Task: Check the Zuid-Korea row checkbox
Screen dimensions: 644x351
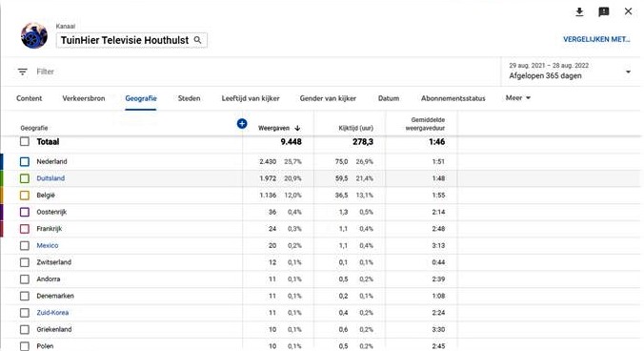Action: [25, 313]
